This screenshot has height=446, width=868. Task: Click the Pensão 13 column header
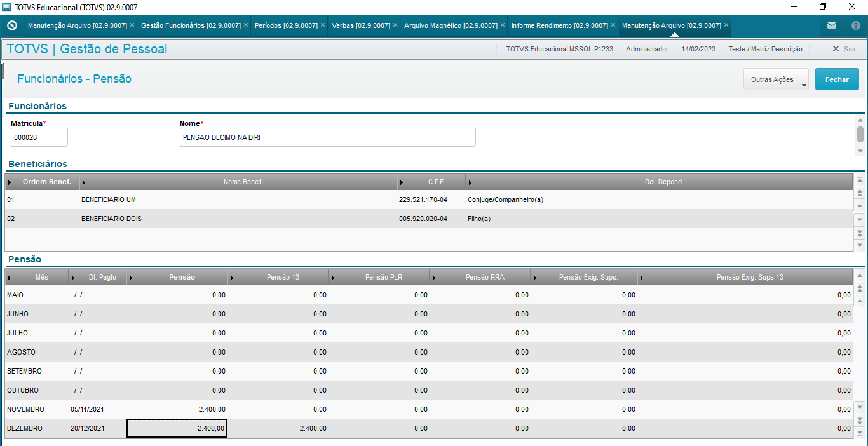(x=278, y=277)
